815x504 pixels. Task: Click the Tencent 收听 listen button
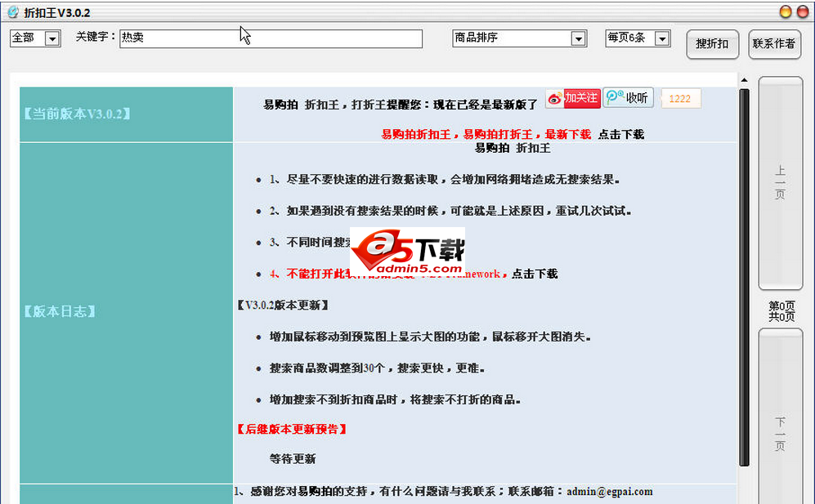628,98
